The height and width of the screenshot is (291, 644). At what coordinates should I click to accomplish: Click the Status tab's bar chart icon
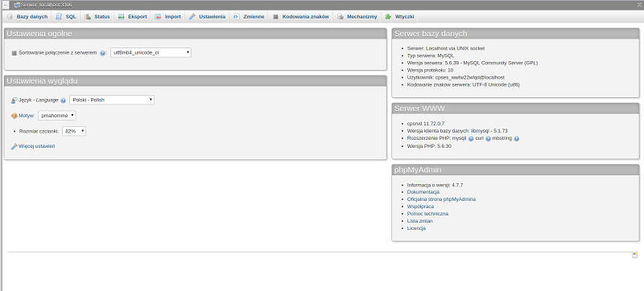coord(88,17)
